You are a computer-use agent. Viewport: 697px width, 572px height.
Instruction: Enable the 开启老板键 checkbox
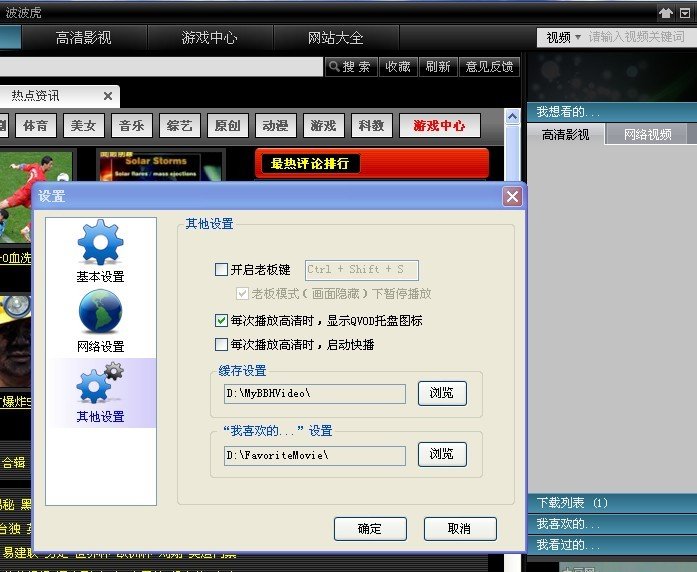point(221,269)
